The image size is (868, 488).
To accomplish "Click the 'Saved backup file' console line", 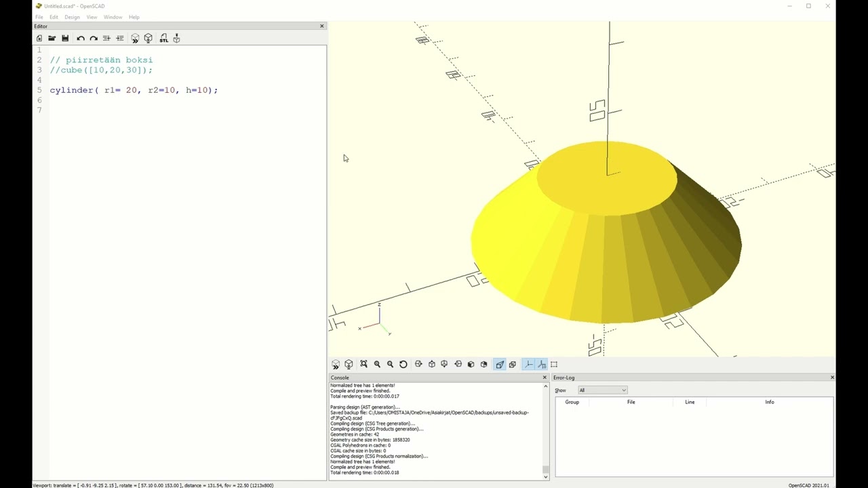I will (x=429, y=415).
